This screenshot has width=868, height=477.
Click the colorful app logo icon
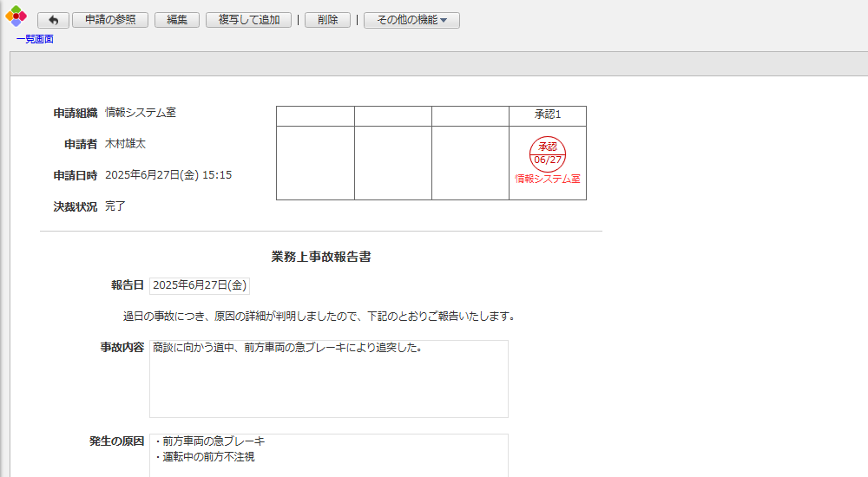tap(16, 16)
